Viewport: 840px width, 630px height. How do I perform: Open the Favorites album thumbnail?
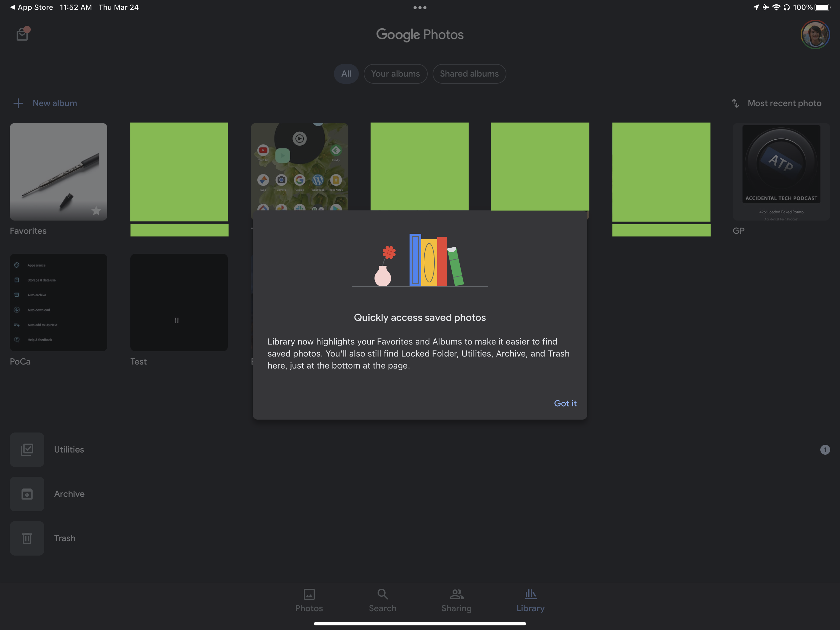pos(58,171)
